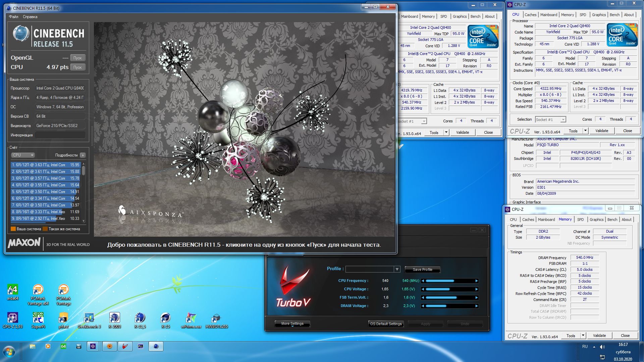Switch to the CPU-Z taskbar button
The width and height of the screenshot is (644, 362).
click(x=93, y=346)
